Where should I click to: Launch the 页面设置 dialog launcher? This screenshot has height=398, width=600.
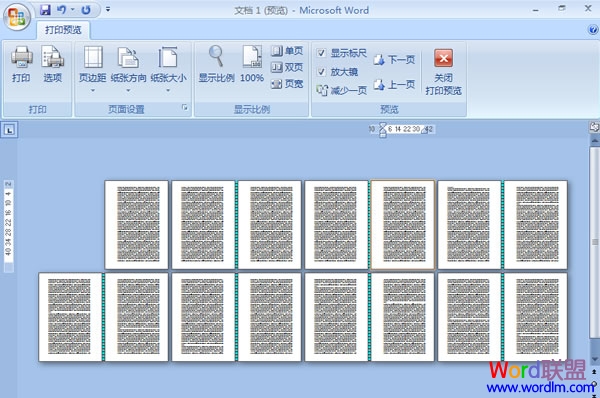tap(185, 108)
